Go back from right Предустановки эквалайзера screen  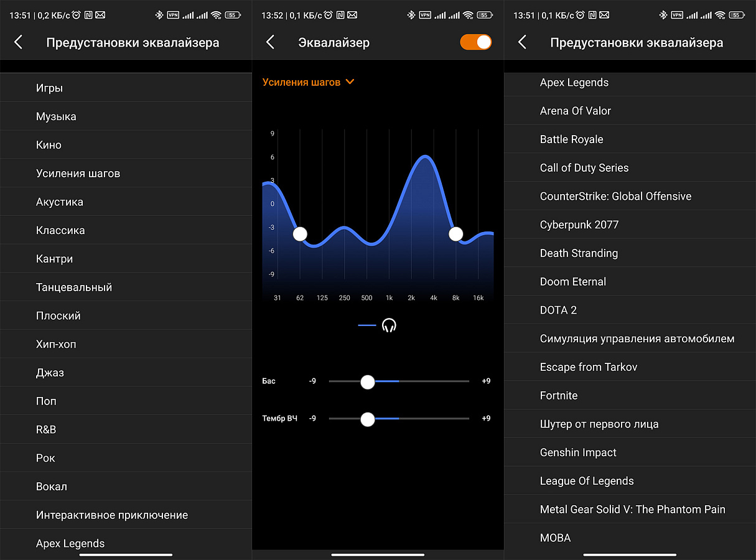pyautogui.click(x=522, y=42)
